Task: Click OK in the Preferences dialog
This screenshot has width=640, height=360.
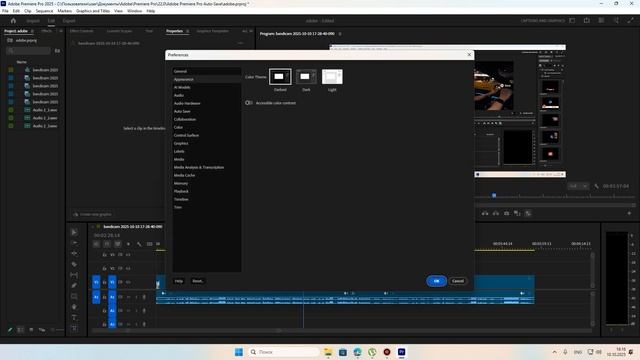Action: [436, 281]
